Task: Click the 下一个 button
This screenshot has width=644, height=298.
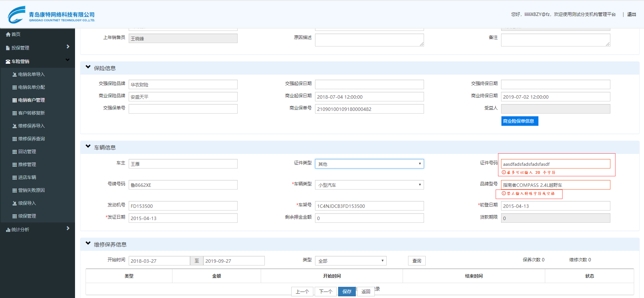Action: click(326, 292)
